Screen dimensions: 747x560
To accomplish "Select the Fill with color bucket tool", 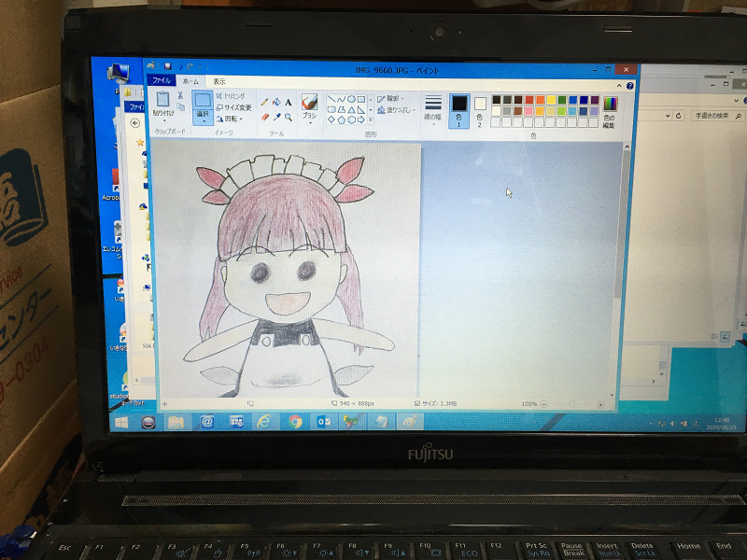I will point(276,103).
